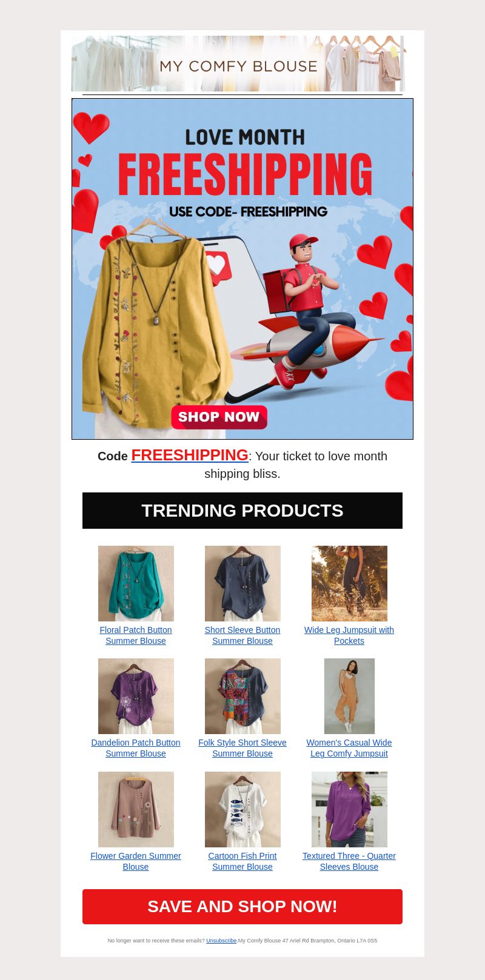Image resolution: width=485 pixels, height=980 pixels.
Task: Open Textured Three-Quarter Sleeves Blouse link
Action: pos(349,861)
